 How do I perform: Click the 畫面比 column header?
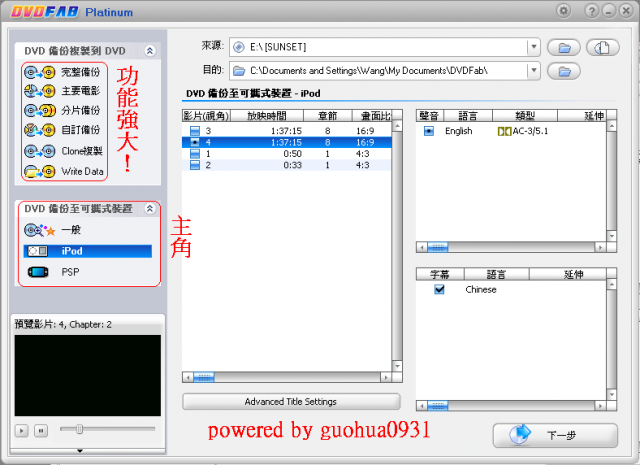point(373,116)
